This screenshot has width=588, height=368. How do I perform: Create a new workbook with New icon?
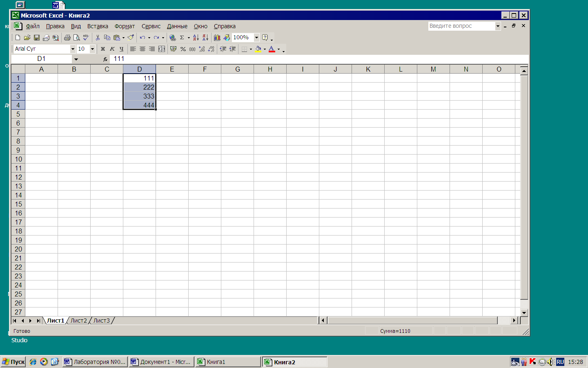[x=18, y=38]
